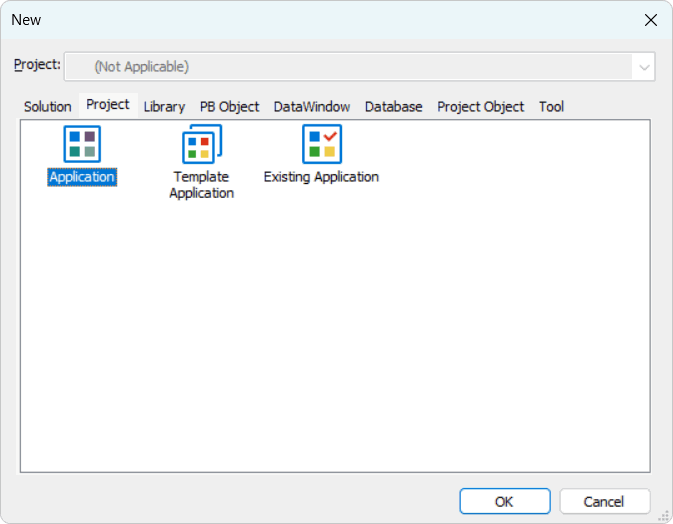This screenshot has height=524, width=673.
Task: Choose the Existing Application icon
Action: [x=321, y=144]
